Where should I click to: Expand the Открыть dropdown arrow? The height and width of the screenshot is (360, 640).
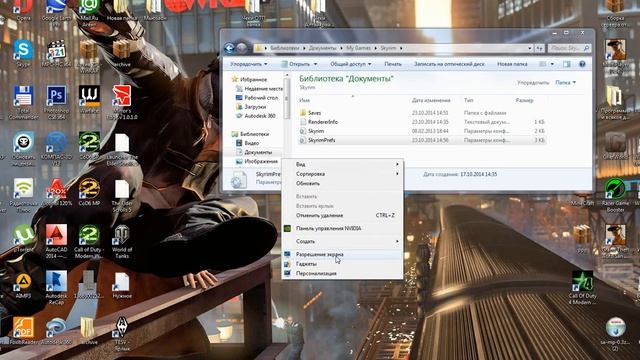tap(315, 64)
